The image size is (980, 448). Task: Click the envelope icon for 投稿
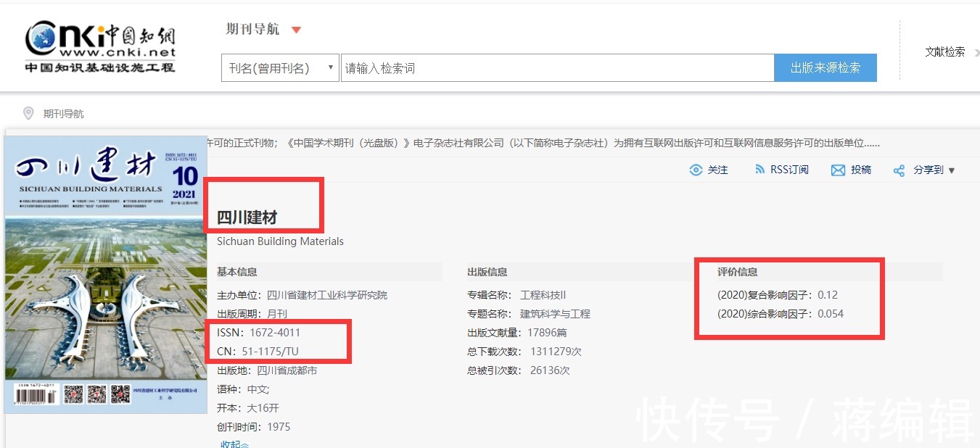pos(838,170)
